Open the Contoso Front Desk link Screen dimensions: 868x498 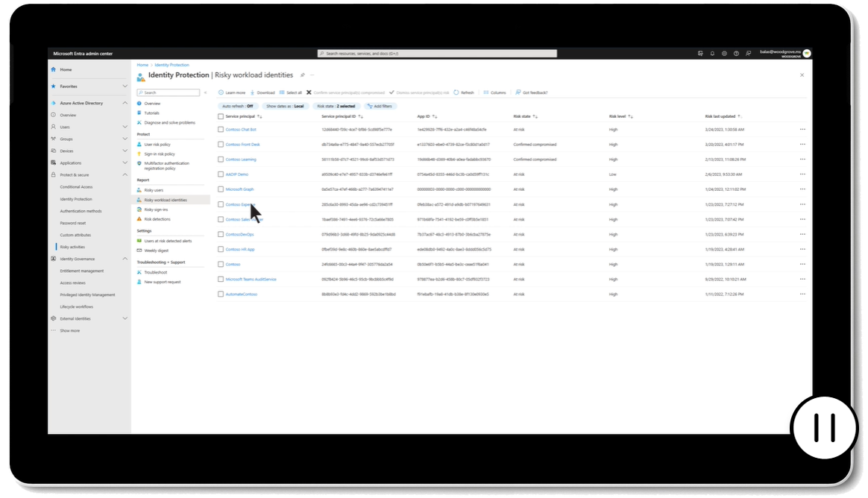tap(242, 145)
